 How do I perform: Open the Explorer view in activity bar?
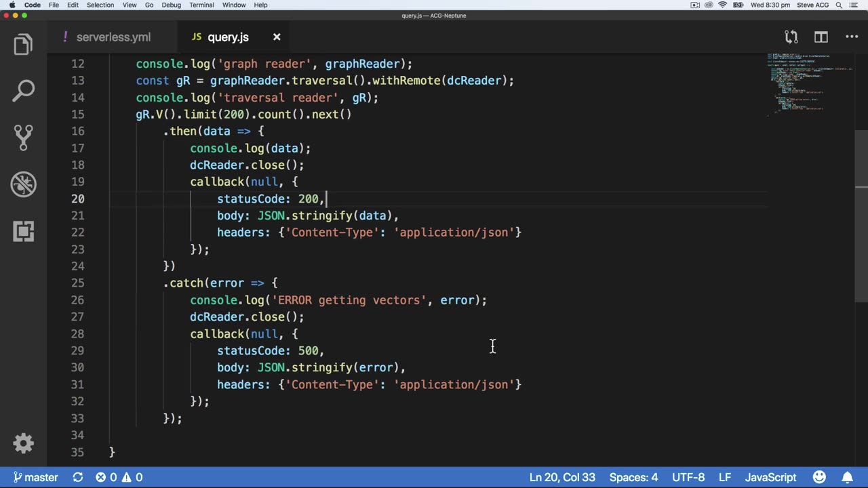click(23, 45)
